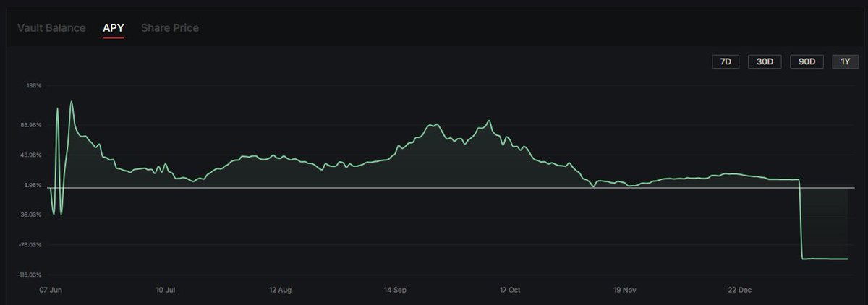Click the 43.96% y-axis label
Image resolution: width=868 pixels, height=305 pixels.
[x=31, y=155]
